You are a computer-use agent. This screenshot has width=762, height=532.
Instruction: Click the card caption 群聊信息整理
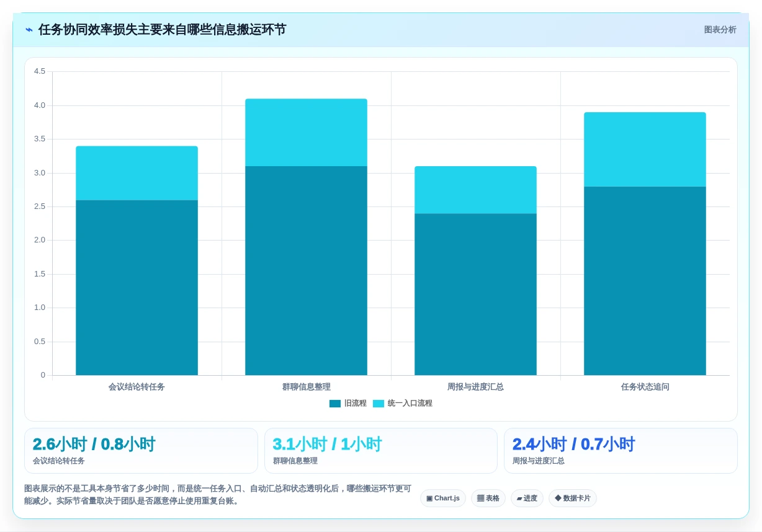click(295, 461)
